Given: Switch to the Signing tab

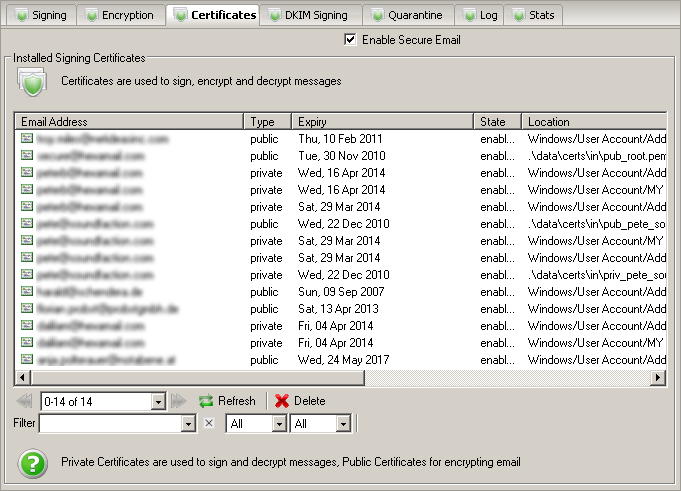Looking at the screenshot, I should [x=41, y=15].
